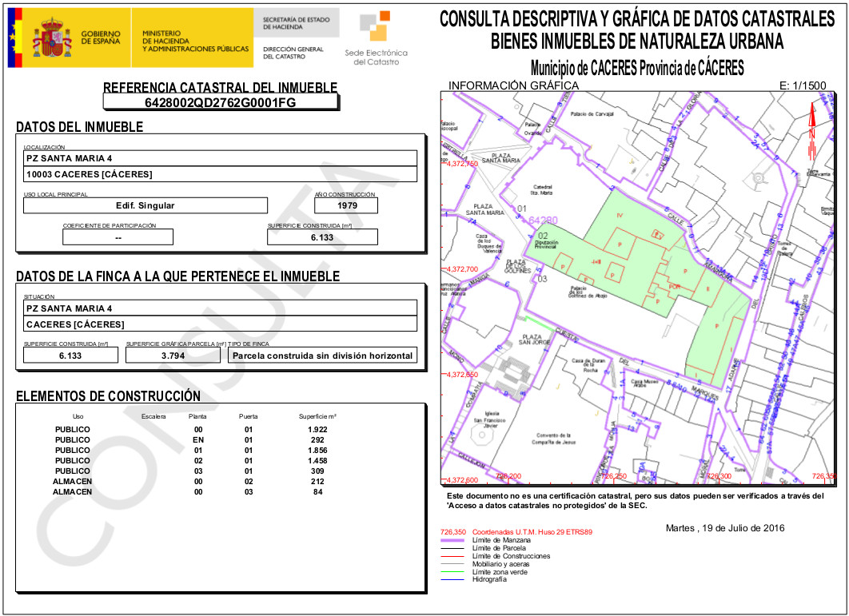Select the Superficie Gráfica Parcela 3.794 box
This screenshot has width=849, height=616.
(174, 356)
